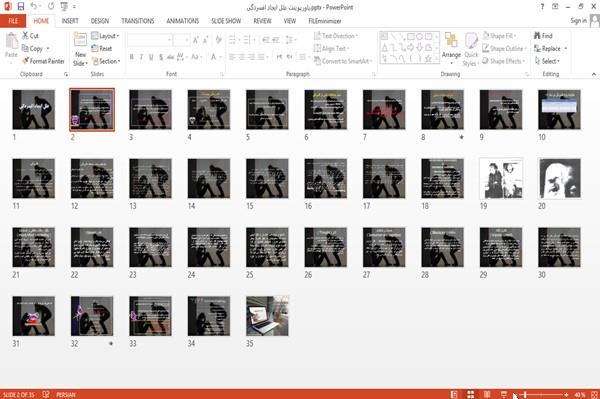Open the FILEminimizer tab
The width and height of the screenshot is (600, 399).
325,21
